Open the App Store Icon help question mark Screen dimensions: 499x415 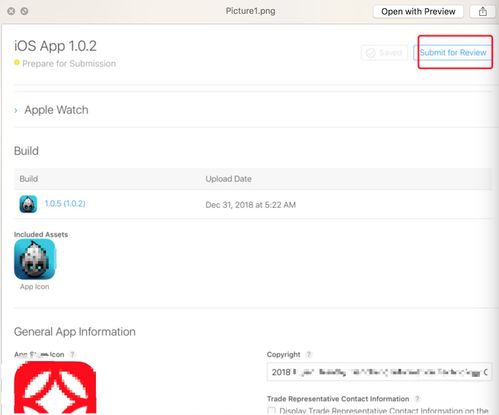click(72, 355)
